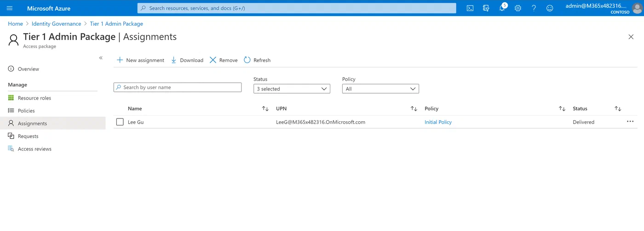Click the Delivered status cell
The image size is (644, 231).
[x=583, y=122]
